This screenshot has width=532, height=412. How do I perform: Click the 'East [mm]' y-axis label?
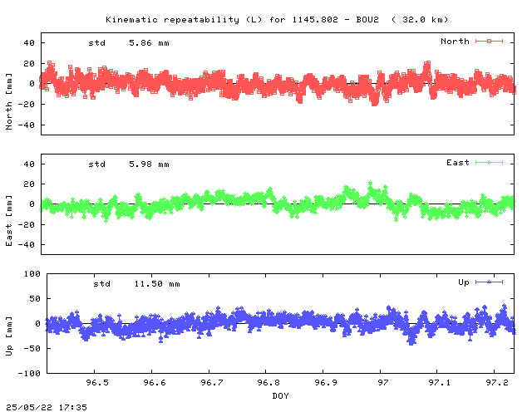[9, 221]
